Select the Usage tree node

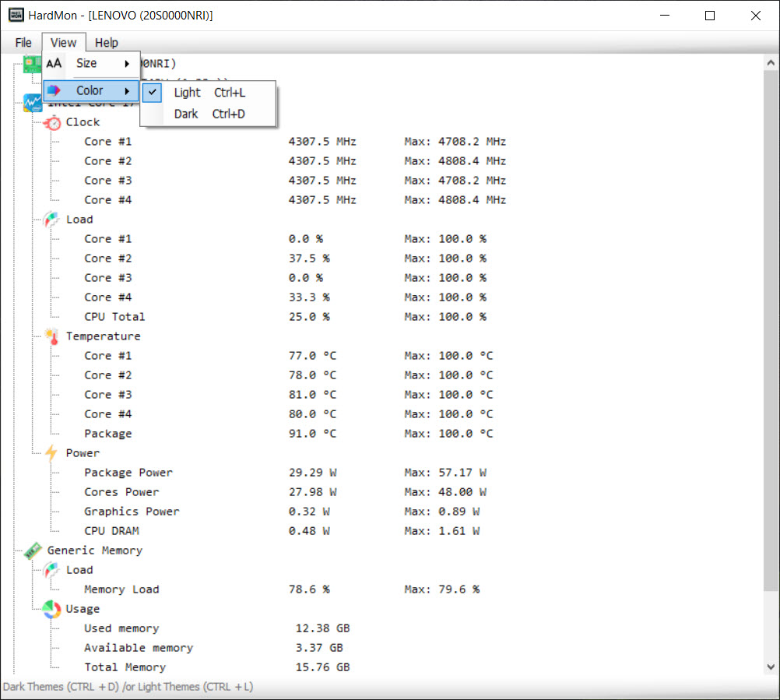[x=83, y=609]
